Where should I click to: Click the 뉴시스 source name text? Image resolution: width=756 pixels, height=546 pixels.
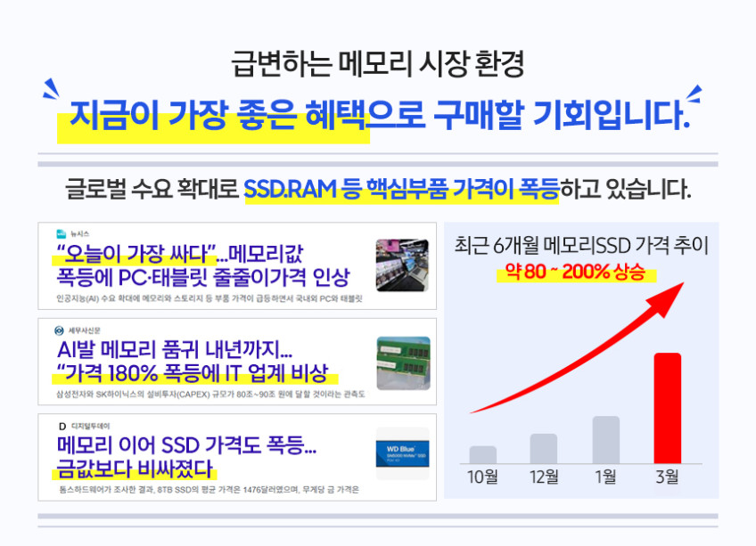(79, 233)
